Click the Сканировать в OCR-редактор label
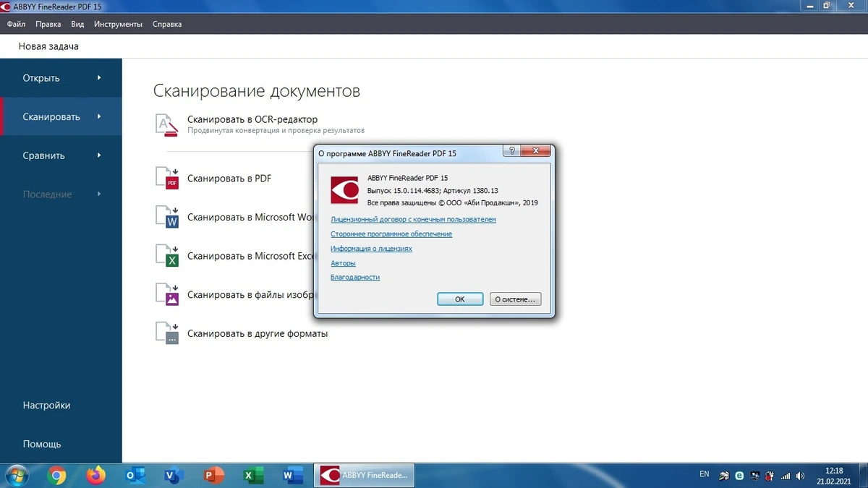 point(252,119)
